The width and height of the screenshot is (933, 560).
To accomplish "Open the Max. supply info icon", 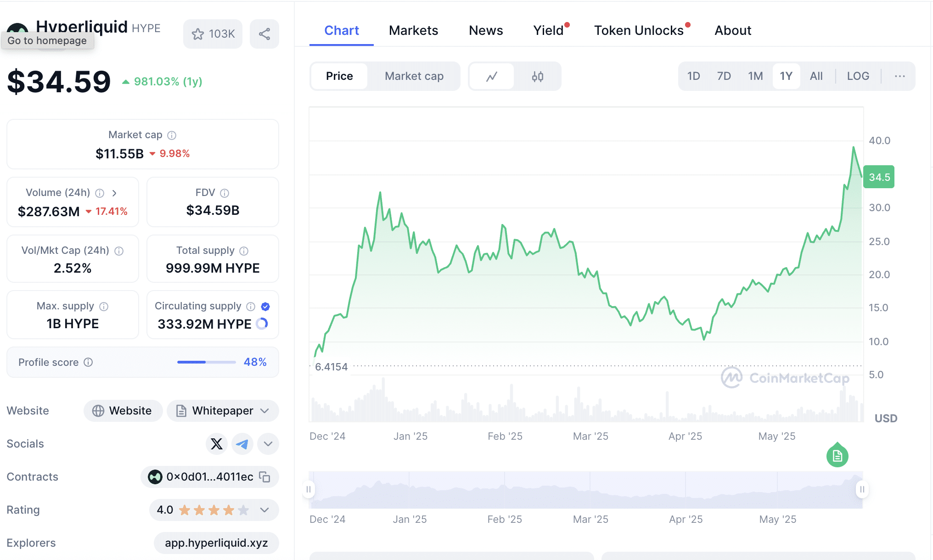I will pos(104,307).
